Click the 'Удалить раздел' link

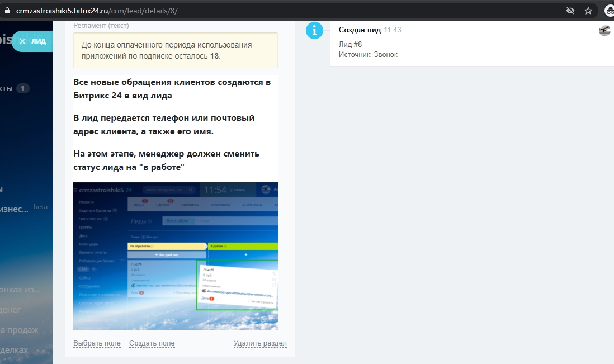point(260,343)
